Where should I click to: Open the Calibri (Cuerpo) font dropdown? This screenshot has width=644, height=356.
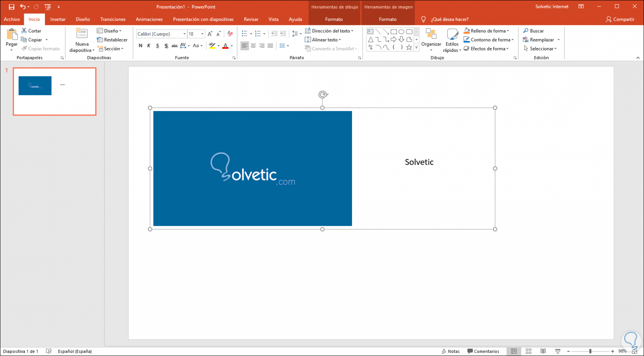[x=184, y=34]
